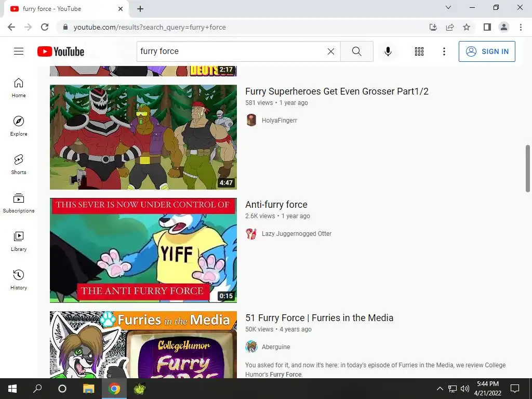Image resolution: width=532 pixels, height=399 pixels.
Task: Open Chrome's three-dot menu
Action: click(521, 27)
